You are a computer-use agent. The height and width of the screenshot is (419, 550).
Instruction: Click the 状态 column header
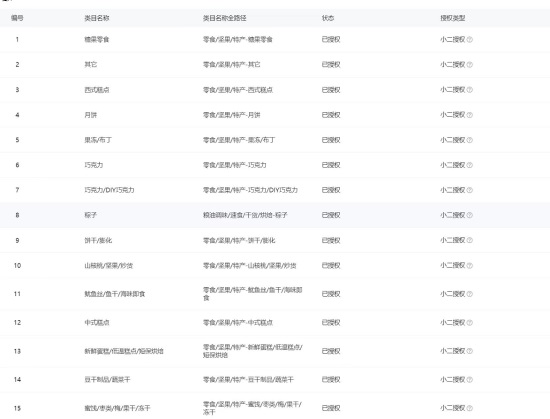coord(328,18)
